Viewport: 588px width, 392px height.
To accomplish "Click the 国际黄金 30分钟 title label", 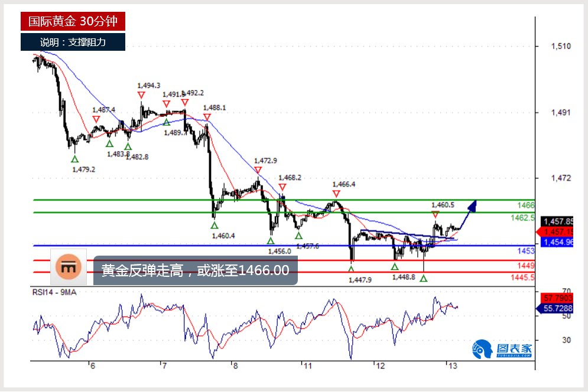I will click(73, 22).
